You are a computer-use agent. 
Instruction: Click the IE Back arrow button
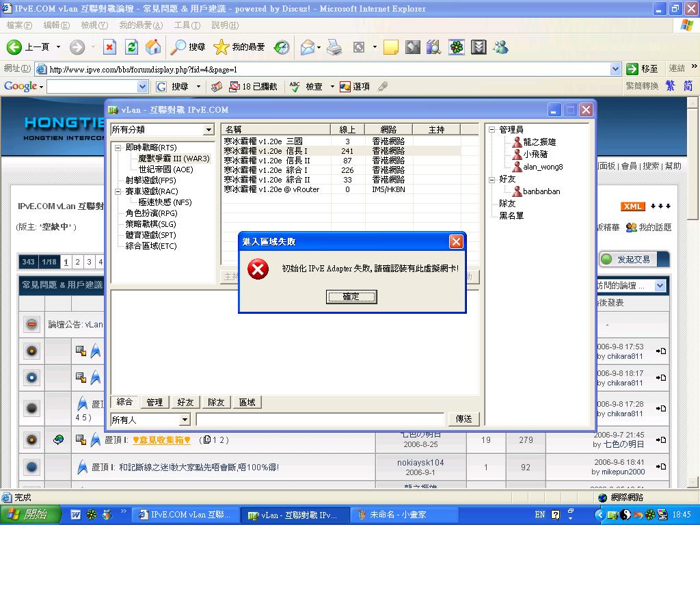(x=14, y=47)
